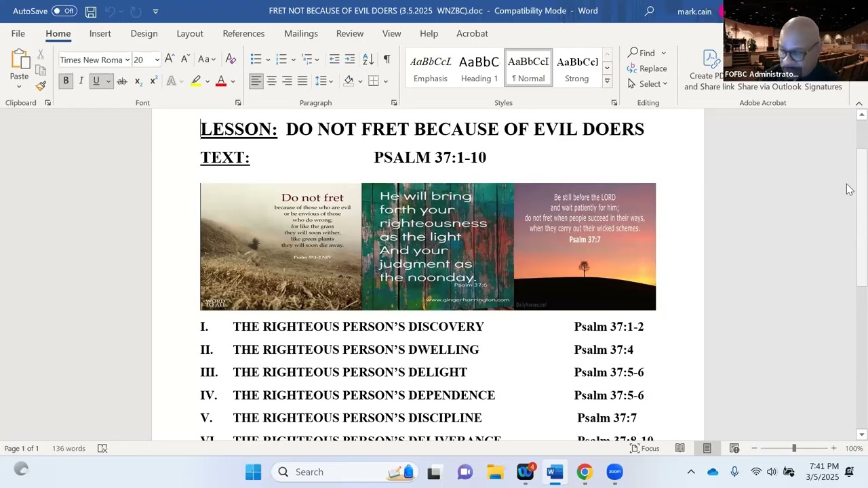868x488 pixels.
Task: Toggle Strikethrough formatting
Action: point(122,81)
